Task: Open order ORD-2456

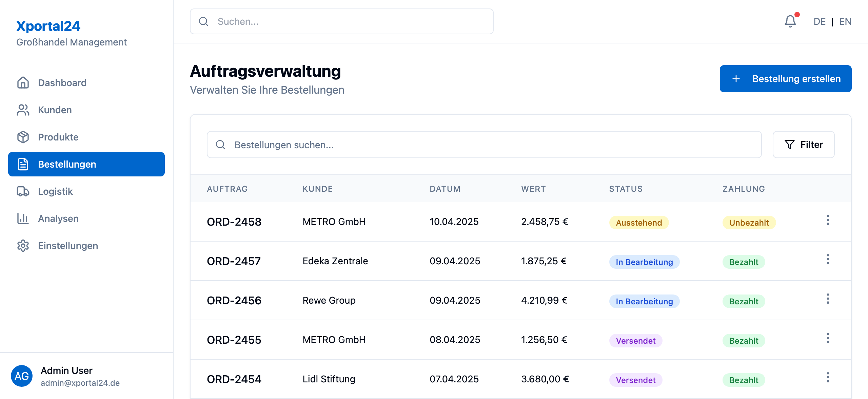Action: click(x=234, y=301)
